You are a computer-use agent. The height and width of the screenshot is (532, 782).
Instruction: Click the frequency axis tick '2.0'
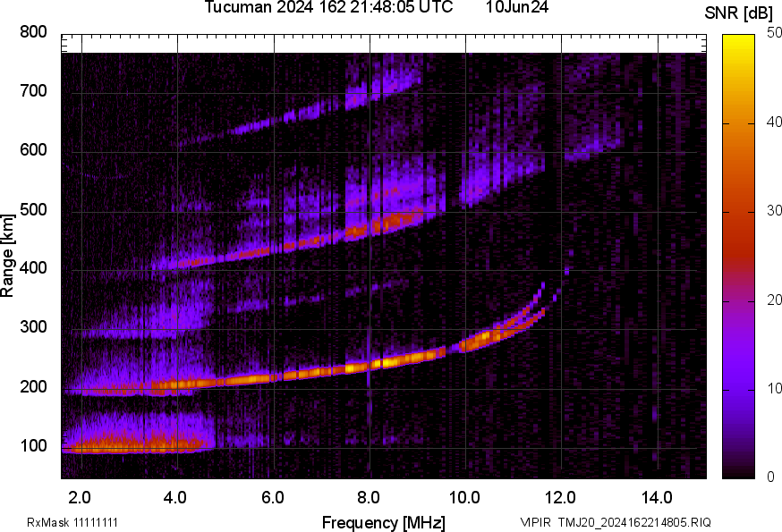click(80, 498)
